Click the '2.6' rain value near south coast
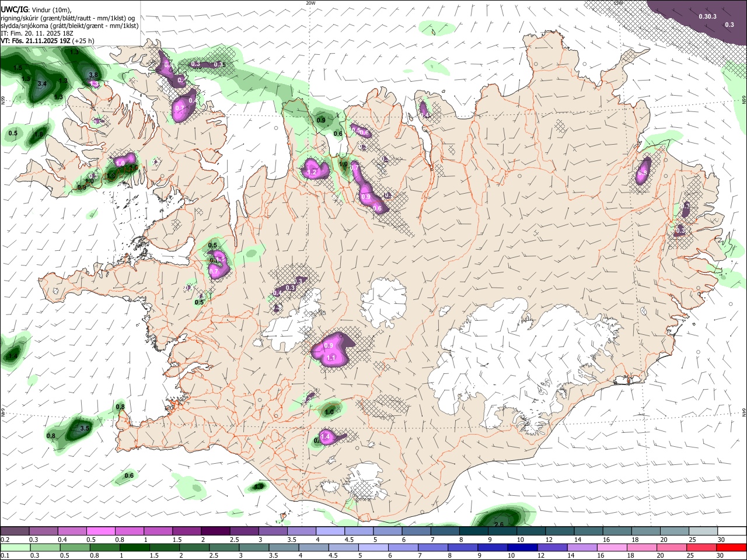Image resolution: width=747 pixels, height=560 pixels. click(499, 525)
